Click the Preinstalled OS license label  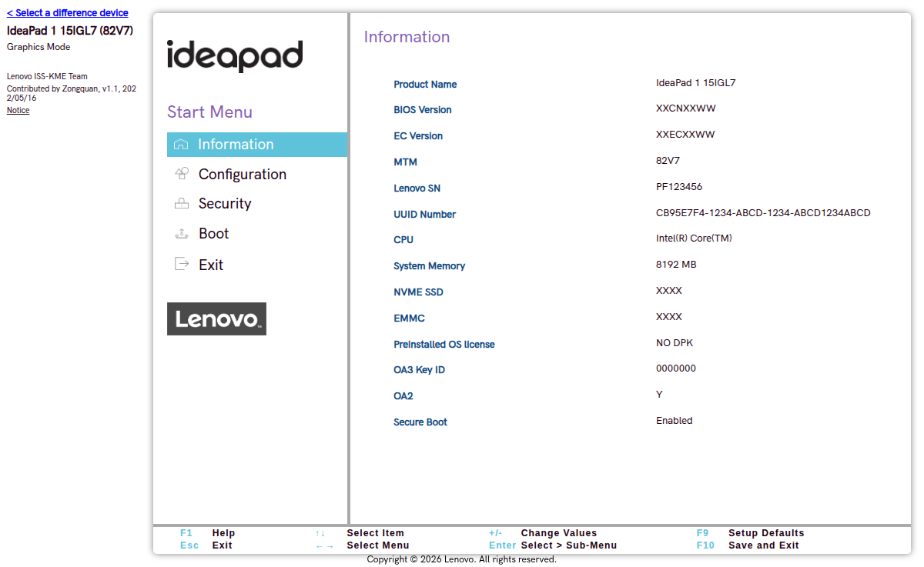tap(444, 345)
